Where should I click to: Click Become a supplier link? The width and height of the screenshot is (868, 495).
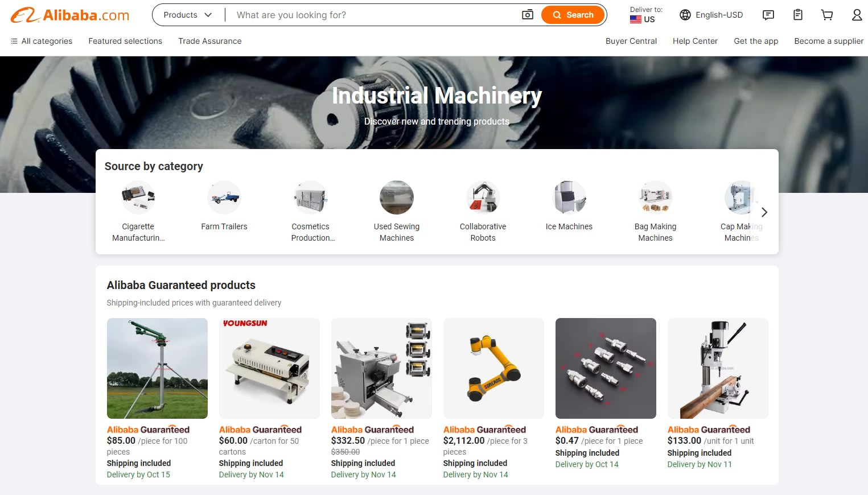829,41
